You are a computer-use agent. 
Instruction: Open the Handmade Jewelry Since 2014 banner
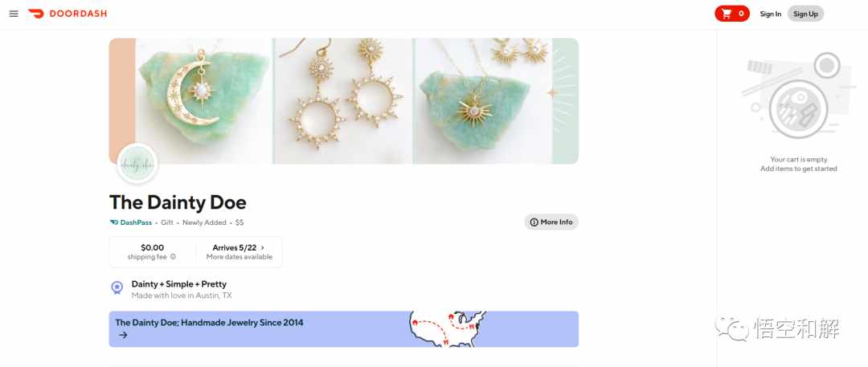click(x=344, y=328)
